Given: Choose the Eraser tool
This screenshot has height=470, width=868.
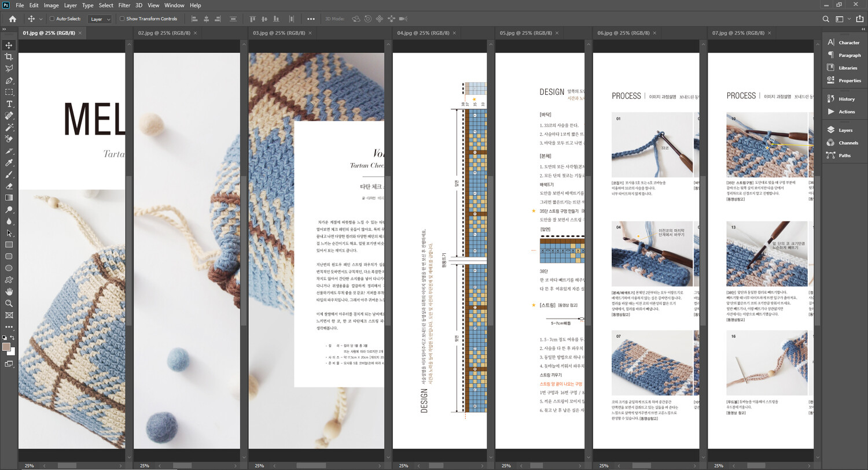Looking at the screenshot, I should pos(9,186).
